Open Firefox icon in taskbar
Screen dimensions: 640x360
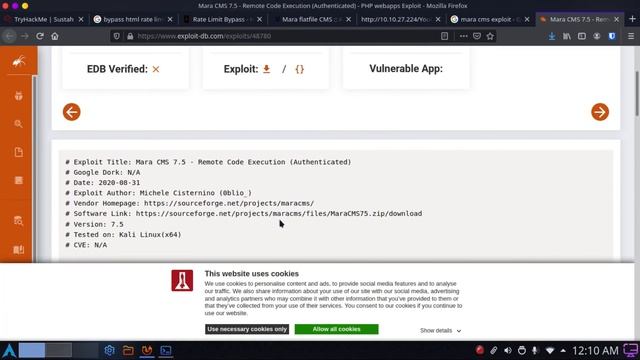tap(147, 350)
